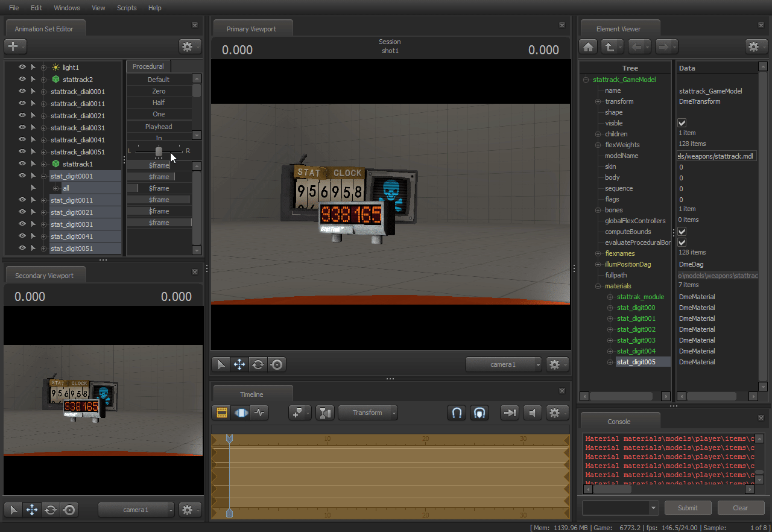The width and height of the screenshot is (772, 532).
Task: Choose the rotate tool in Primary Viewport
Action: point(258,364)
